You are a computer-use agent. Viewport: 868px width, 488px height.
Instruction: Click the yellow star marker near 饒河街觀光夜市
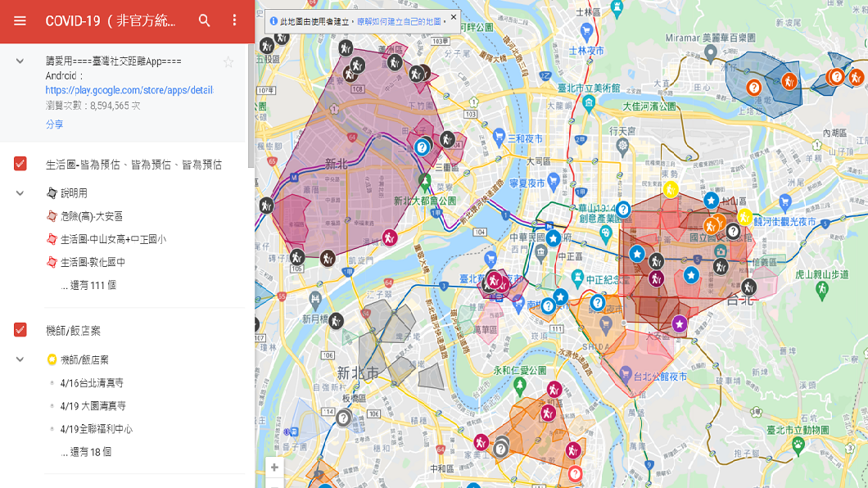tap(744, 216)
